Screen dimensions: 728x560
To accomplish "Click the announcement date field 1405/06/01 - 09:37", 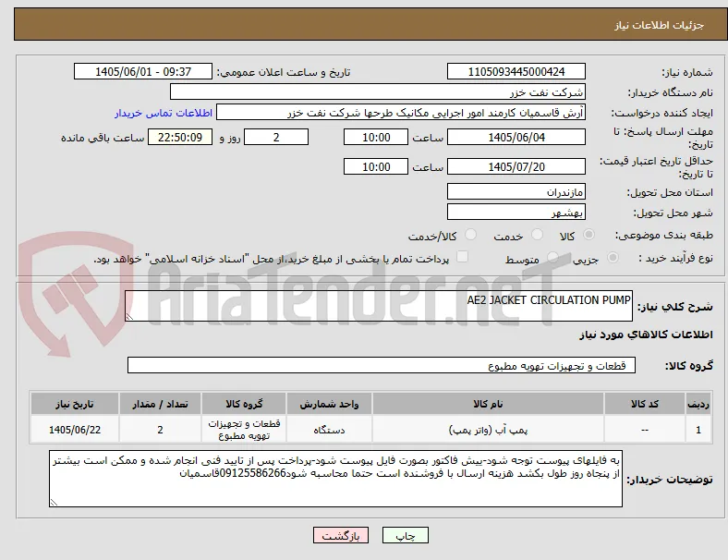I will 143,71.
